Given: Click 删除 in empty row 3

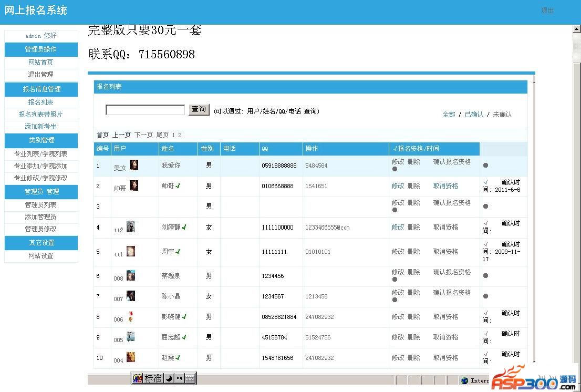Looking at the screenshot, I should (413, 203).
